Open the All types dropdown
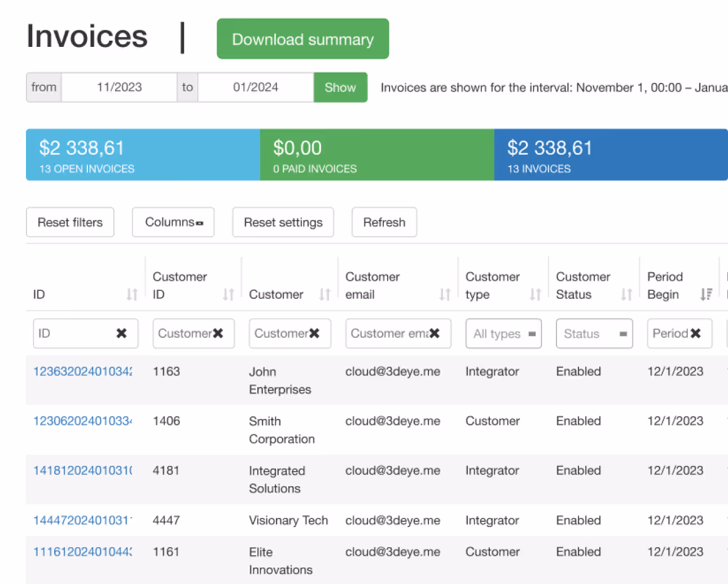 (x=503, y=334)
